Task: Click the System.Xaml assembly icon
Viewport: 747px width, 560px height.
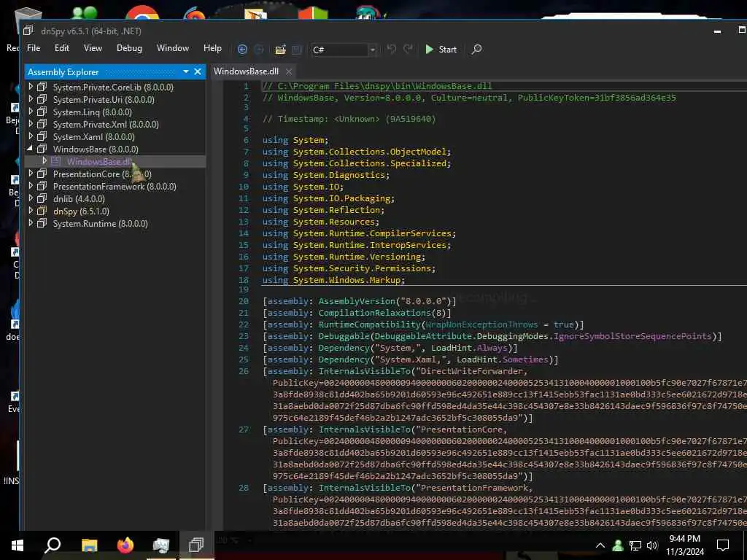Action: point(42,136)
